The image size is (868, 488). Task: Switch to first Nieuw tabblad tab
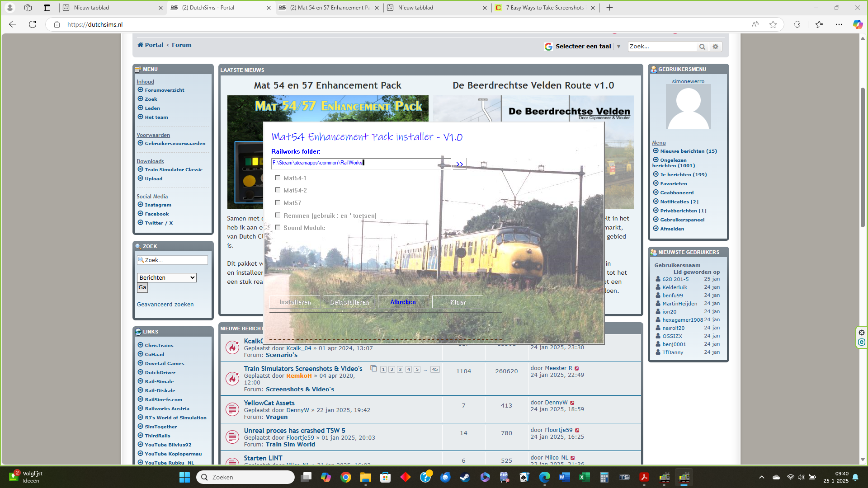pyautogui.click(x=113, y=8)
